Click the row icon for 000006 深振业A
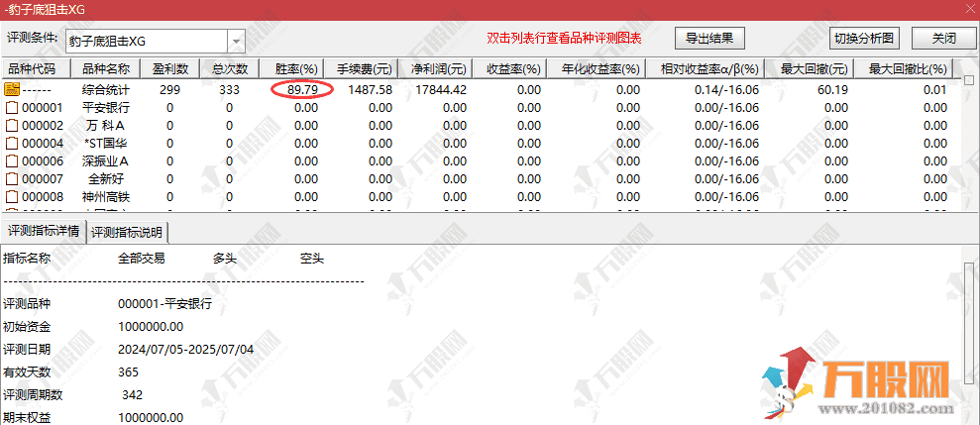The height and width of the screenshot is (425, 980). coord(11,161)
